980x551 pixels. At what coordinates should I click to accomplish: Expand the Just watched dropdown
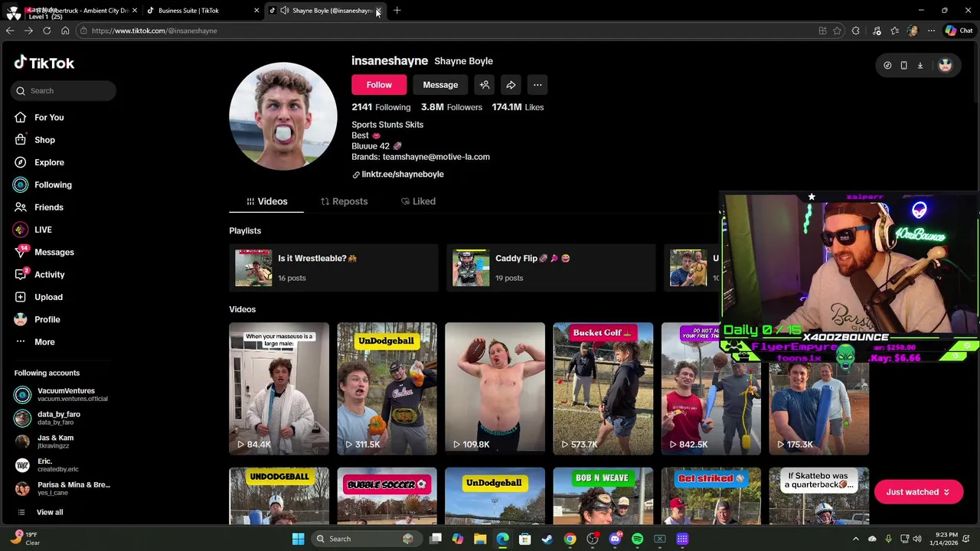918,492
